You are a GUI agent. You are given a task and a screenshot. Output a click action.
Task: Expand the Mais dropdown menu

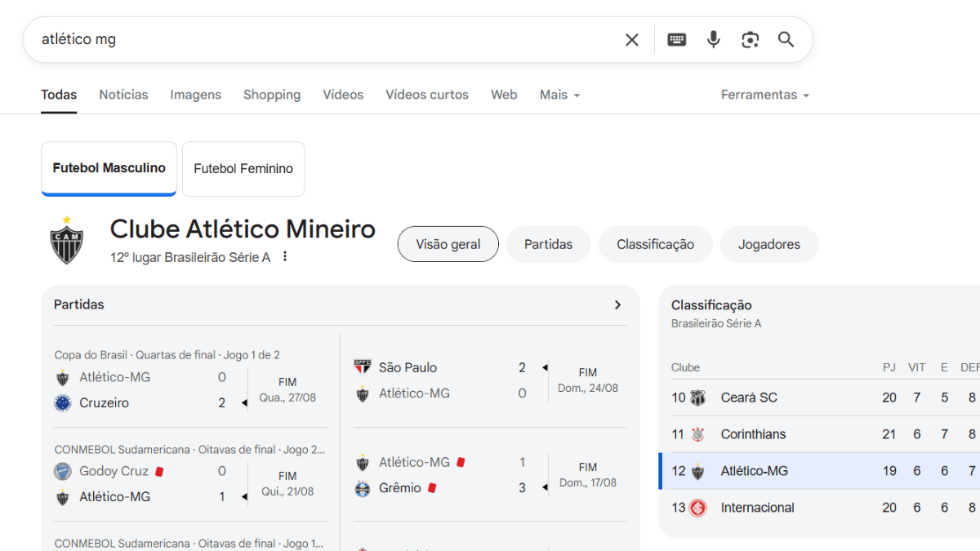[559, 95]
